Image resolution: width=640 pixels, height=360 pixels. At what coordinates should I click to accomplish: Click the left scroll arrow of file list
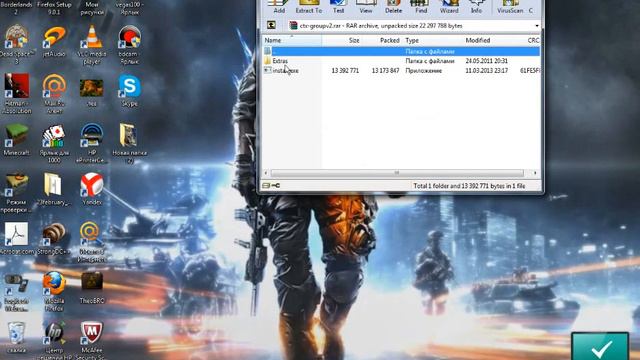point(266,173)
